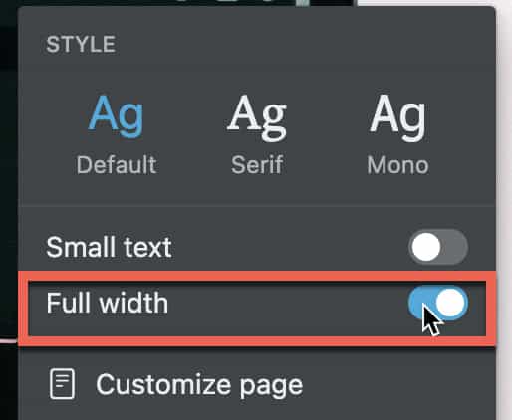The image size is (512, 420).
Task: Click the blue track of Full width switch
Action: [421, 301]
